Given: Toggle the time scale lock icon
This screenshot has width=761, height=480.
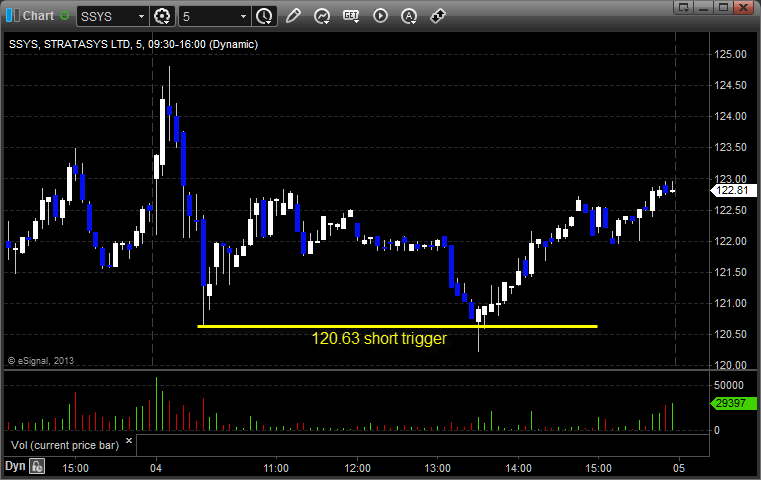Looking at the screenshot, I should click(37, 466).
